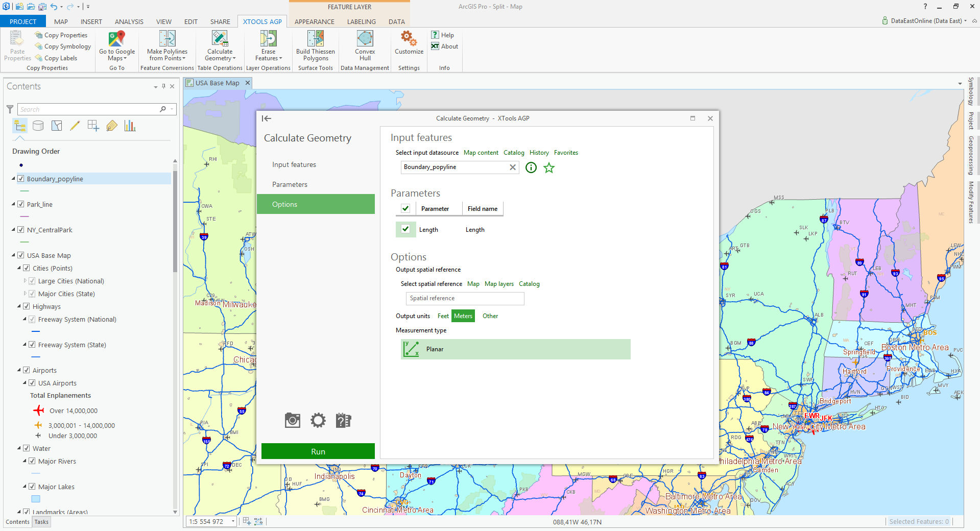980x531 pixels.
Task: Select Copy Labels in the ribbon
Action: tap(56, 58)
